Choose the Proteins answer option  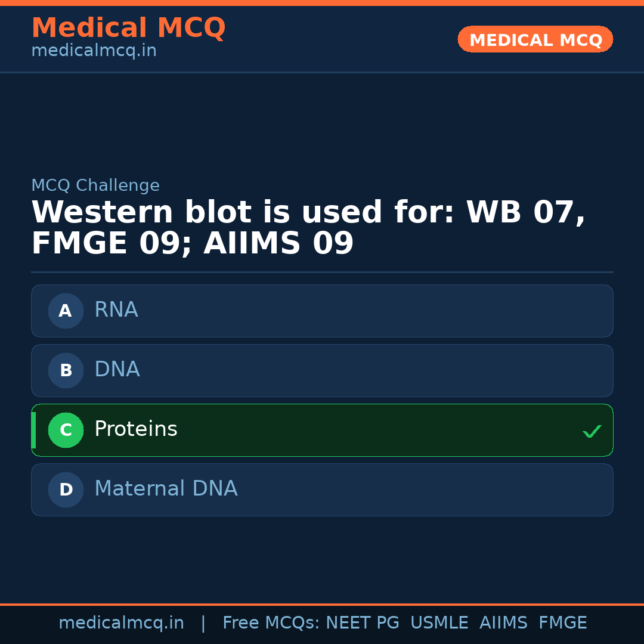click(x=322, y=430)
